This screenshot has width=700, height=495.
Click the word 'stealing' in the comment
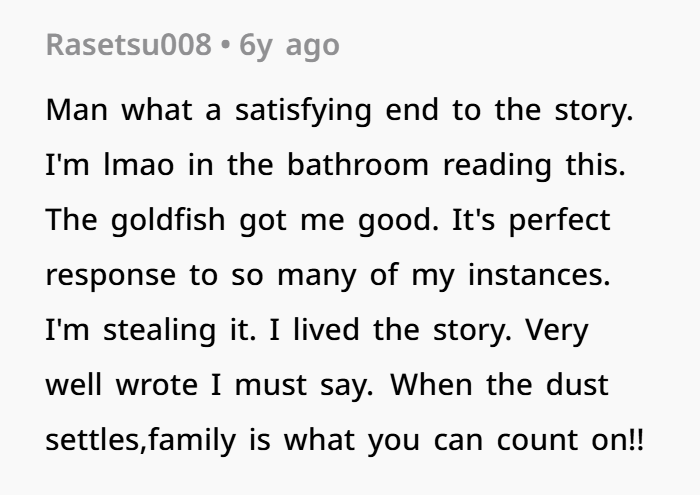coord(159,331)
